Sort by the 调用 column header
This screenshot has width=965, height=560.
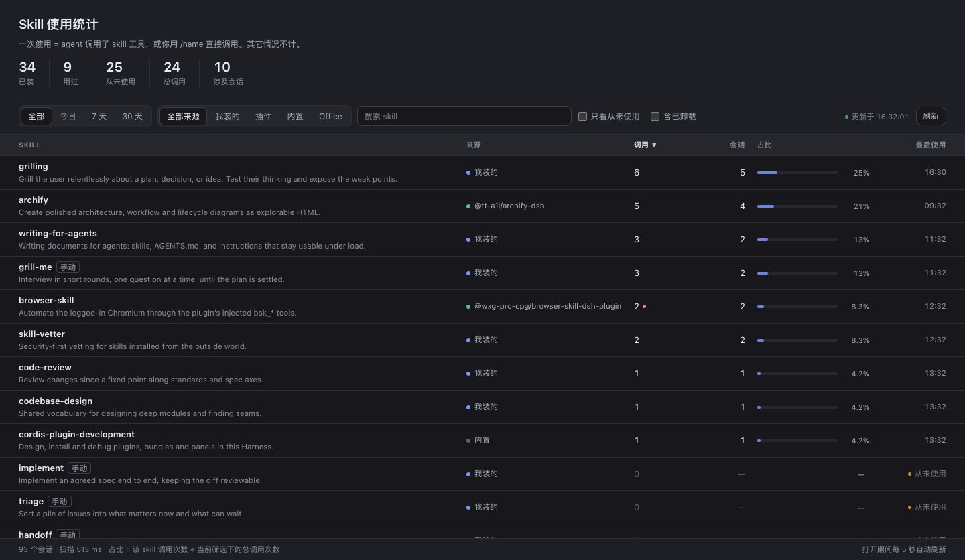tap(645, 145)
